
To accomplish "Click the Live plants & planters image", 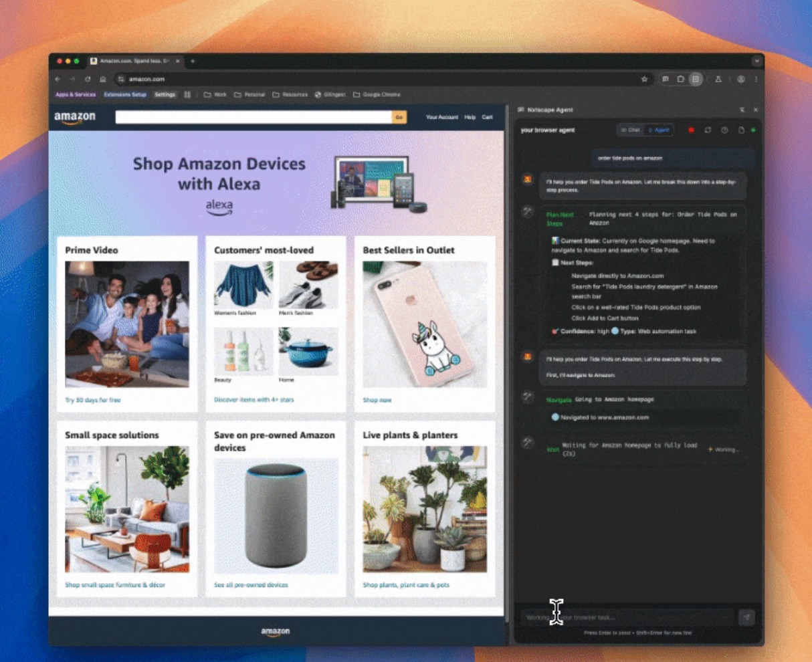I will (425, 510).
